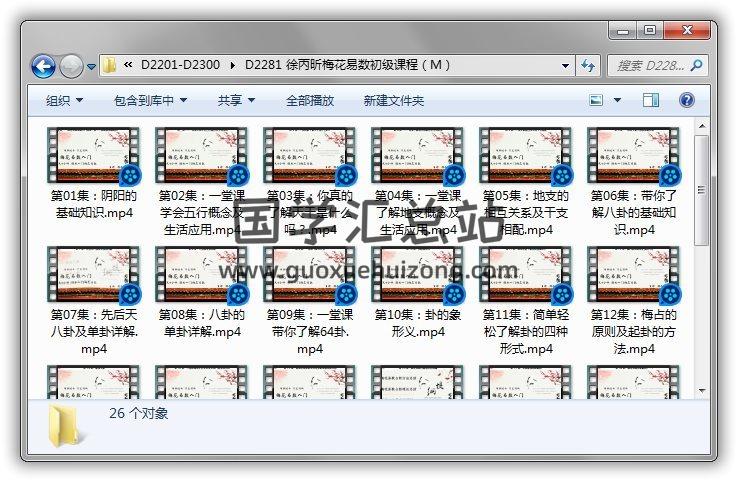
Task: Click 新建文件夹 button
Action: pos(394,100)
